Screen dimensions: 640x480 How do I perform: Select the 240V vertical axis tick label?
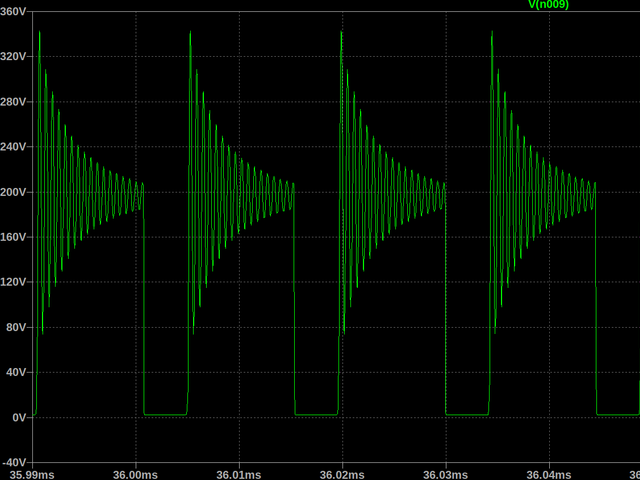[x=15, y=147]
